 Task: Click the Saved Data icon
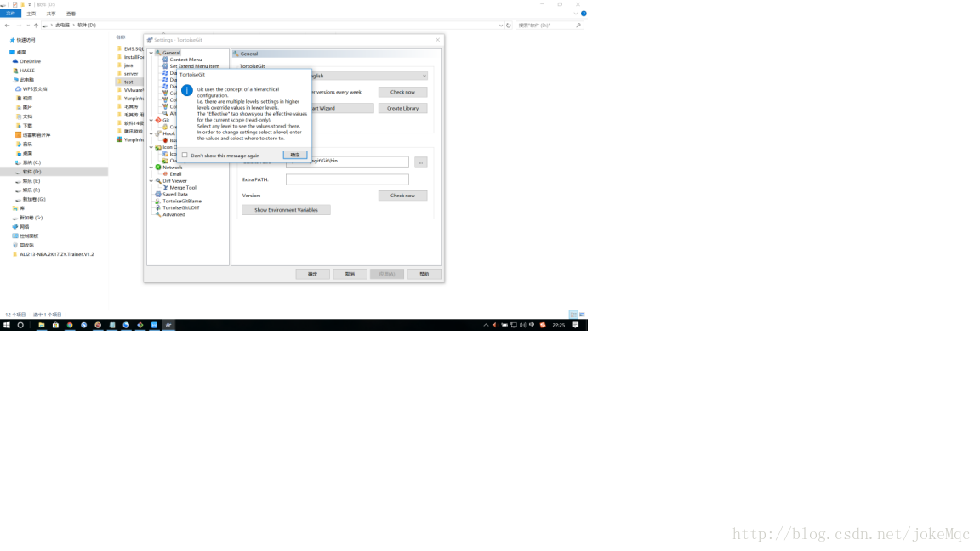point(158,194)
